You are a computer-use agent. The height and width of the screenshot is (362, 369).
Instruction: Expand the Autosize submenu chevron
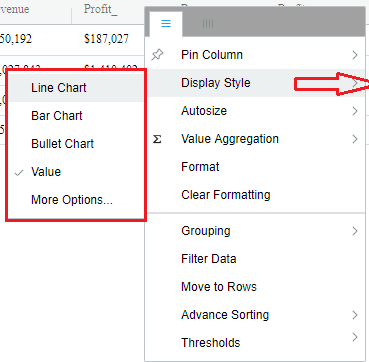click(x=355, y=111)
